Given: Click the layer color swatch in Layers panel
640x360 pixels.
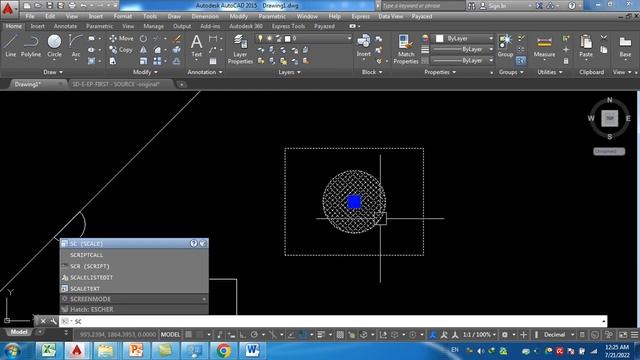Looking at the screenshot, I should click(x=287, y=39).
